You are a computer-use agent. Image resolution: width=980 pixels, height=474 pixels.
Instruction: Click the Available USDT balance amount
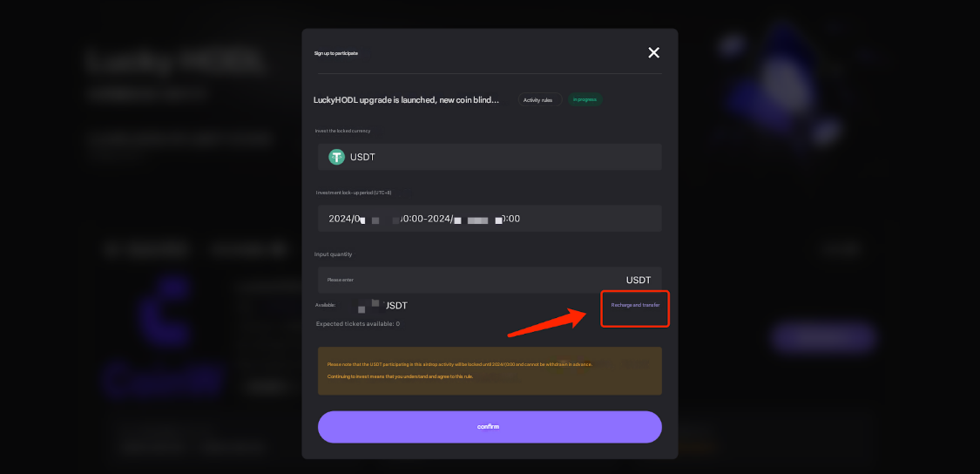(x=380, y=305)
